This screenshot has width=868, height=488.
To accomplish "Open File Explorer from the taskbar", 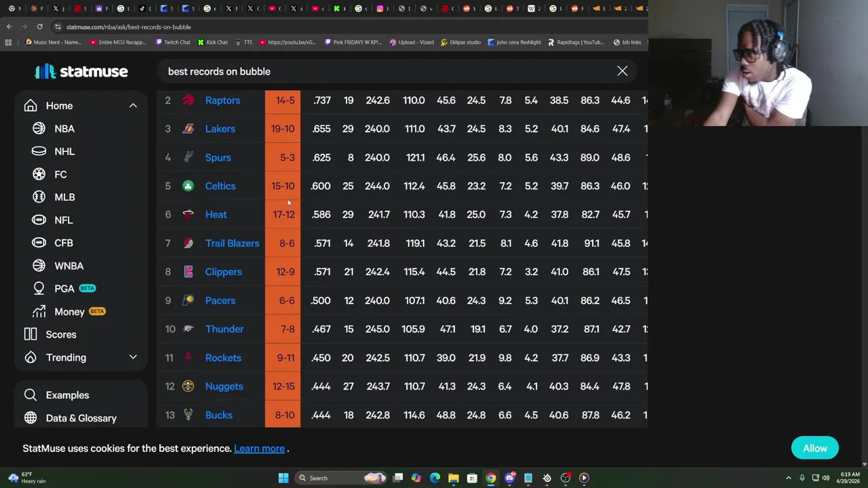I will pos(454,478).
